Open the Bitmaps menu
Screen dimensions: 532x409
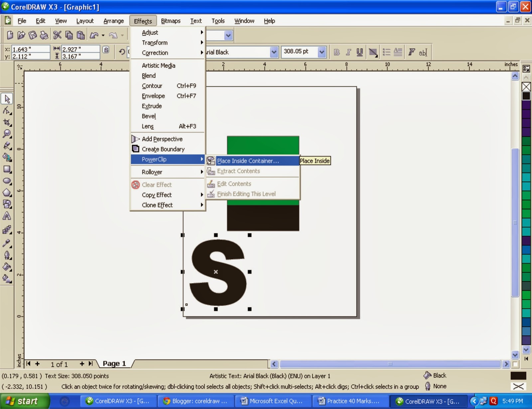[171, 21]
